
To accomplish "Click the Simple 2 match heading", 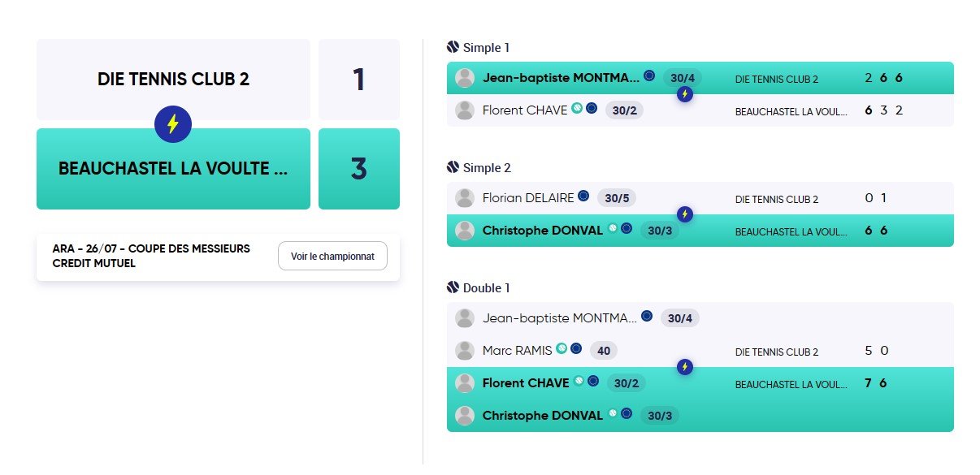I will [487, 168].
